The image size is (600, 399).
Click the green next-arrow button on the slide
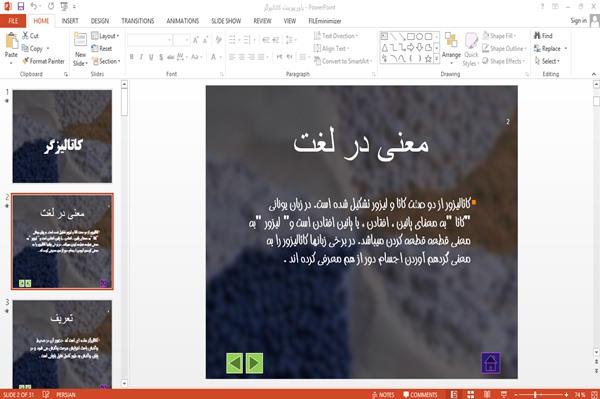(x=254, y=363)
